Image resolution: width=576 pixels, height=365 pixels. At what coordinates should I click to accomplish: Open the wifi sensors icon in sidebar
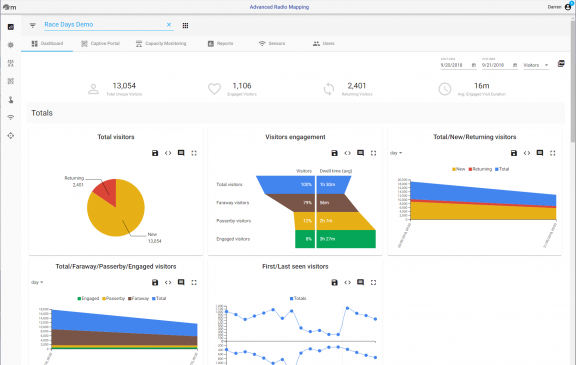pyautogui.click(x=11, y=118)
